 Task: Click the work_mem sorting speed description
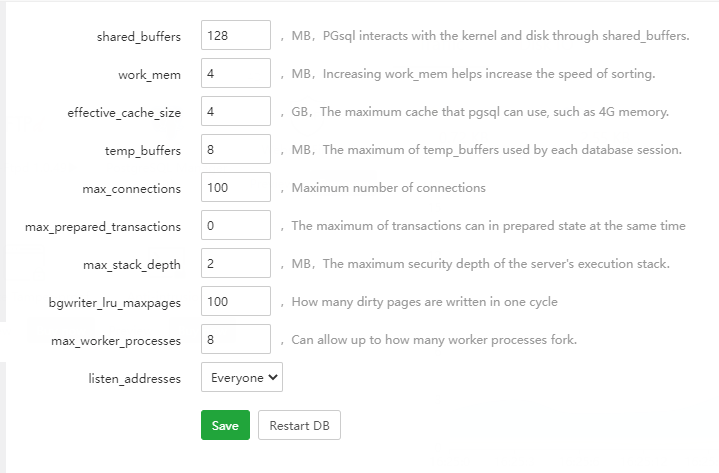point(473,74)
